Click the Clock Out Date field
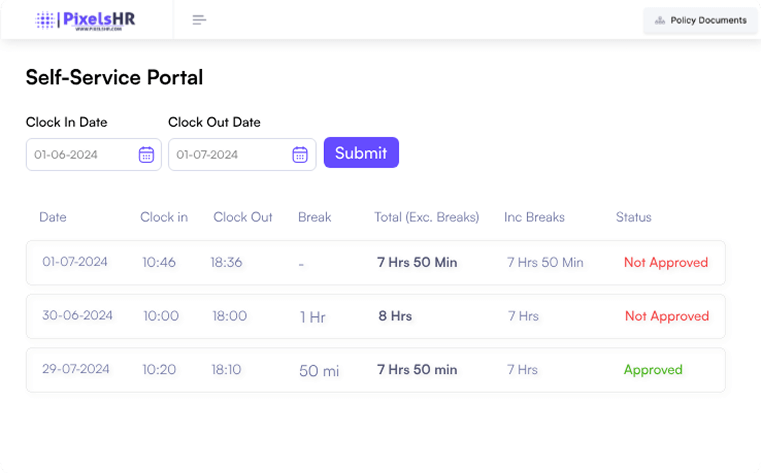This screenshot has width=761, height=473. coord(229,154)
